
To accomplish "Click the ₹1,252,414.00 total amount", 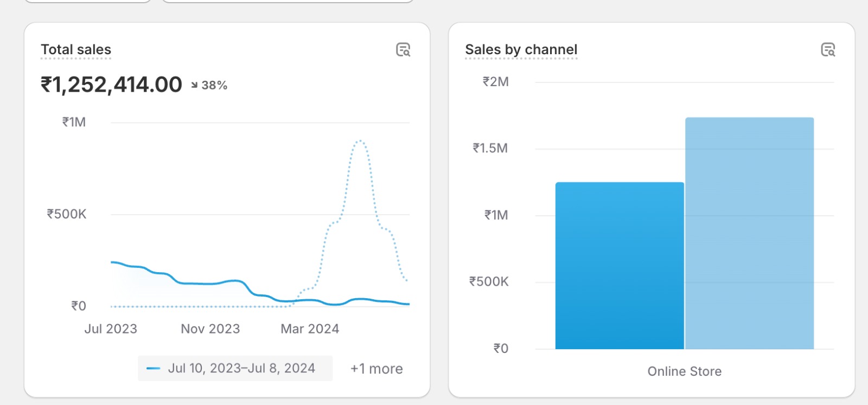I will pos(111,85).
